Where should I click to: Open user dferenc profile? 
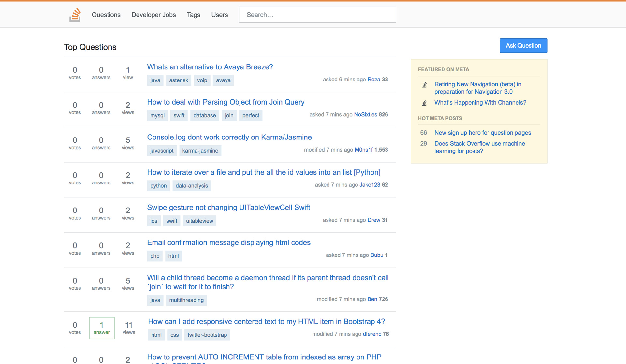coord(372,334)
